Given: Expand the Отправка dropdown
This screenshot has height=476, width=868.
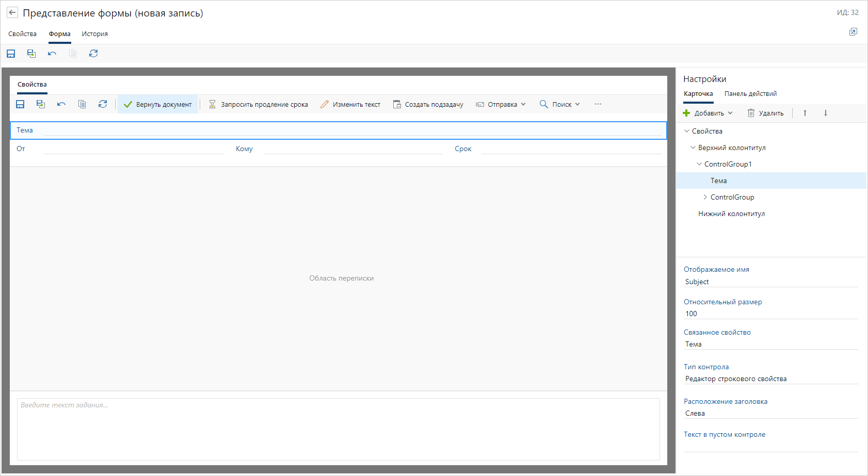Looking at the screenshot, I should 501,104.
